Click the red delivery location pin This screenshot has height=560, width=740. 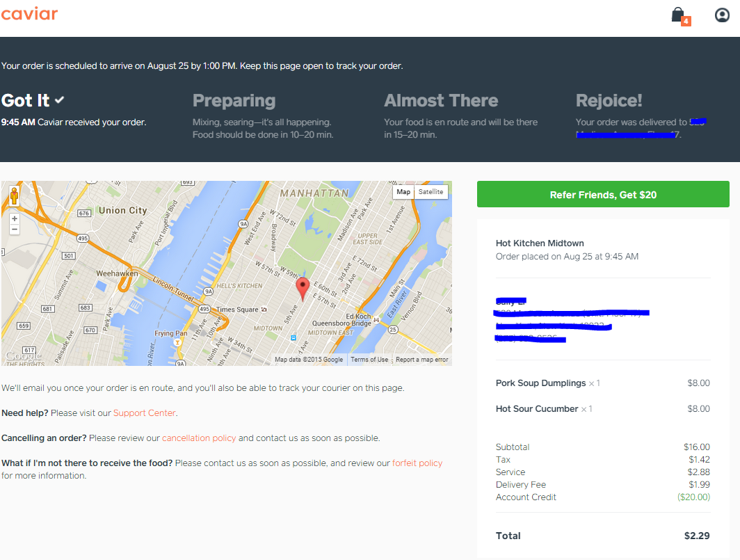click(x=303, y=289)
